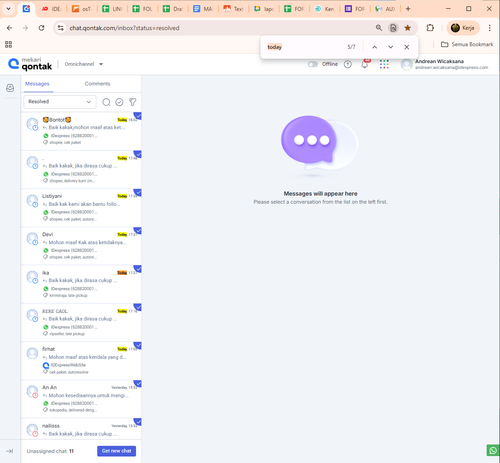Switch to the osT browser tab
500x463 pixels.
(82, 9)
